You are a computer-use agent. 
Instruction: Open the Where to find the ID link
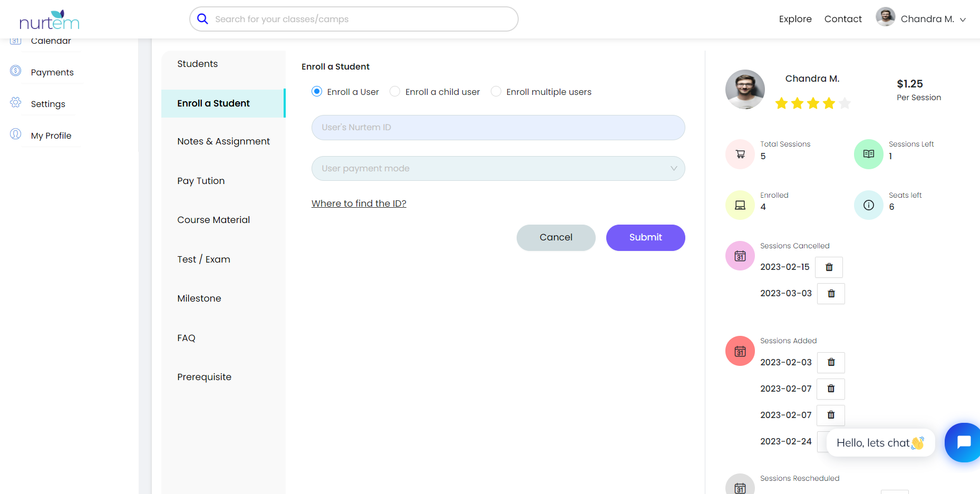(x=358, y=204)
